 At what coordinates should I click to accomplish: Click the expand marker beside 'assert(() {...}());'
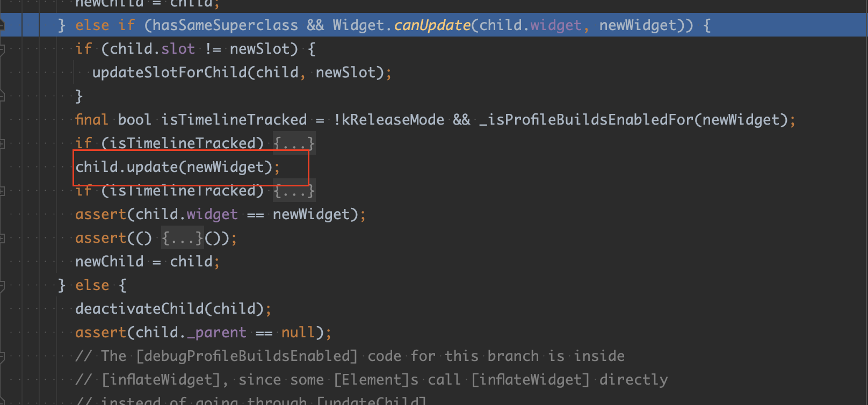pos(2,238)
